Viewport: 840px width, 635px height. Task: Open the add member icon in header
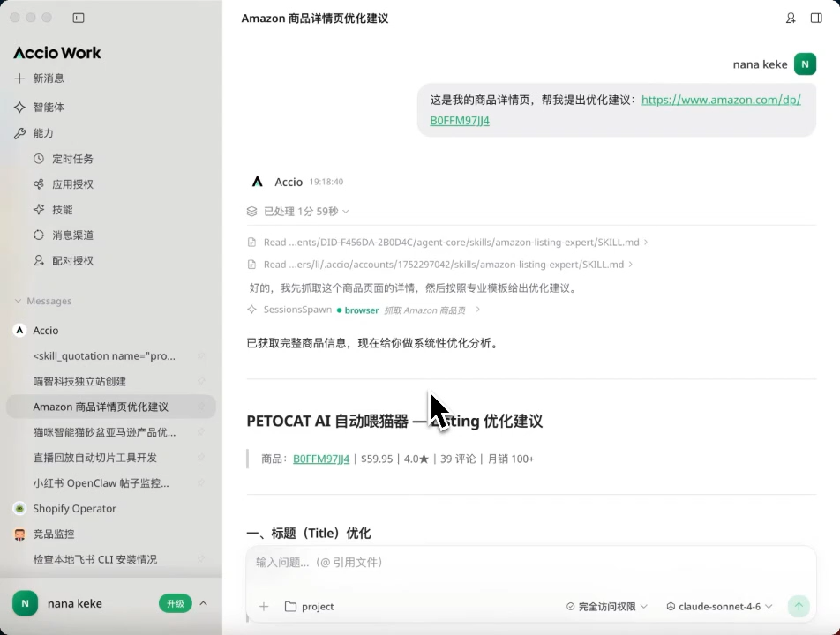[x=791, y=19]
